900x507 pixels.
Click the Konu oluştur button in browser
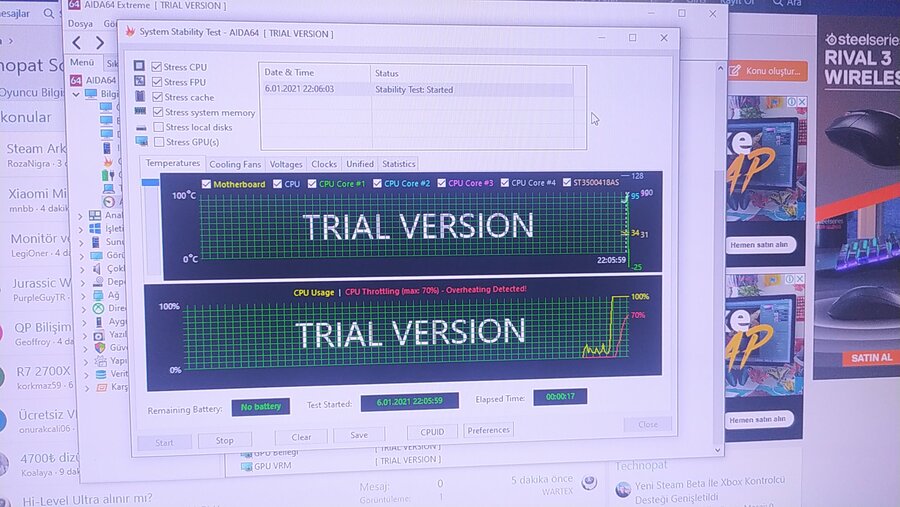[767, 71]
